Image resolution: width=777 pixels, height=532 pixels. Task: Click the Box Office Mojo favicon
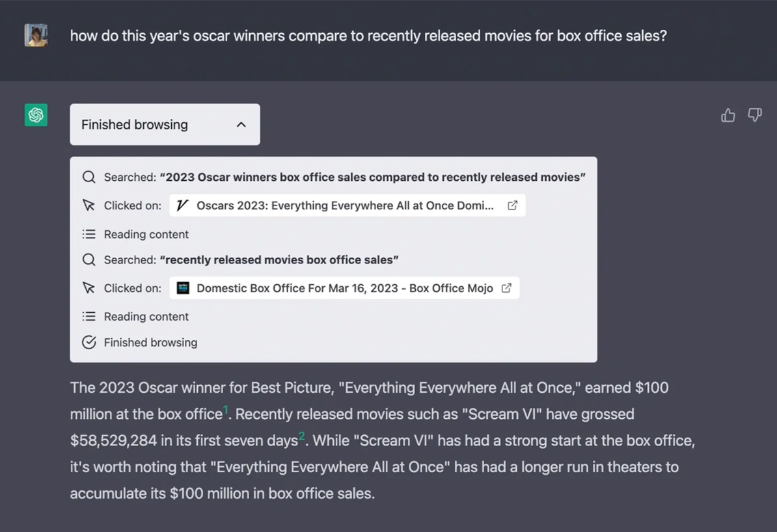183,288
